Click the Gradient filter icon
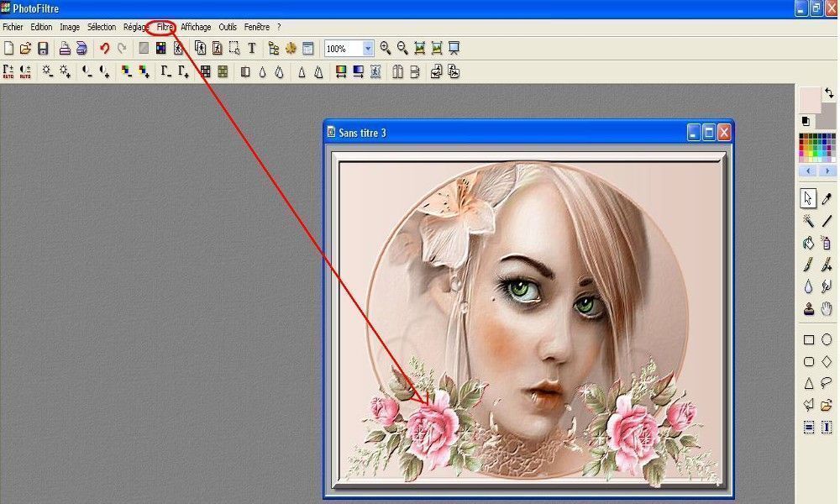This screenshot has width=840, height=504. tap(358, 71)
